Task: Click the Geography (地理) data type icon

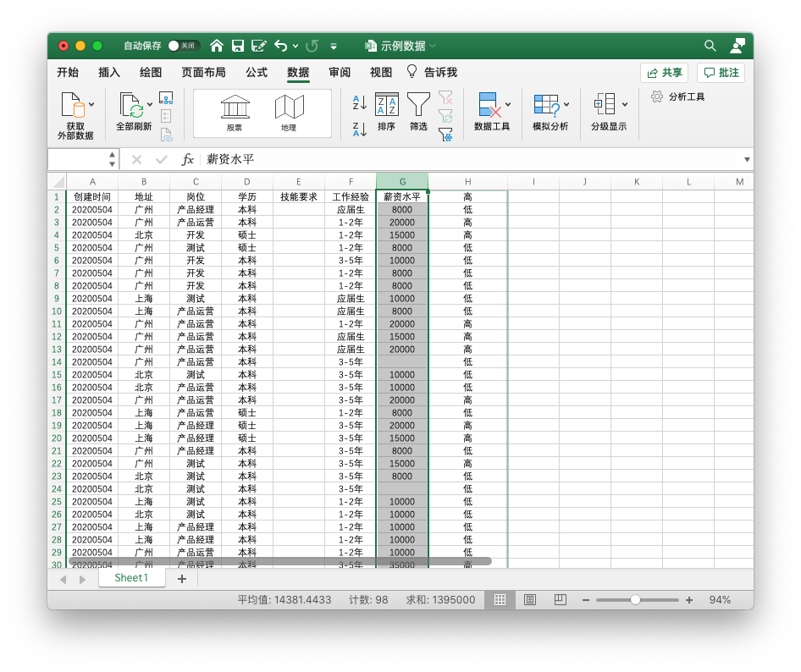Action: pyautogui.click(x=289, y=107)
